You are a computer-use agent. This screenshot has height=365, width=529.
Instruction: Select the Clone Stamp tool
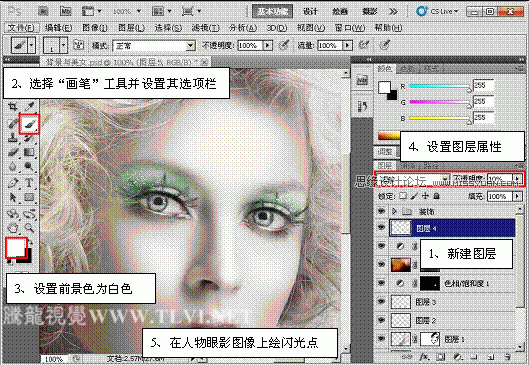(13, 138)
